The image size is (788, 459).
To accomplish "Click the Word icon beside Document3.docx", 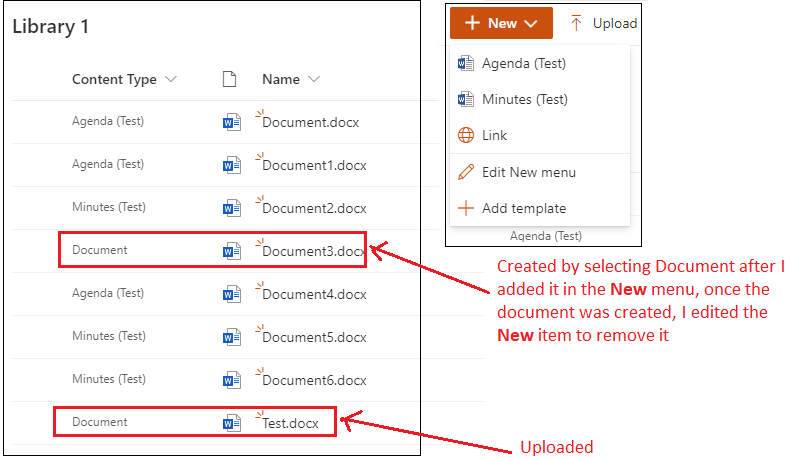I will (x=232, y=251).
